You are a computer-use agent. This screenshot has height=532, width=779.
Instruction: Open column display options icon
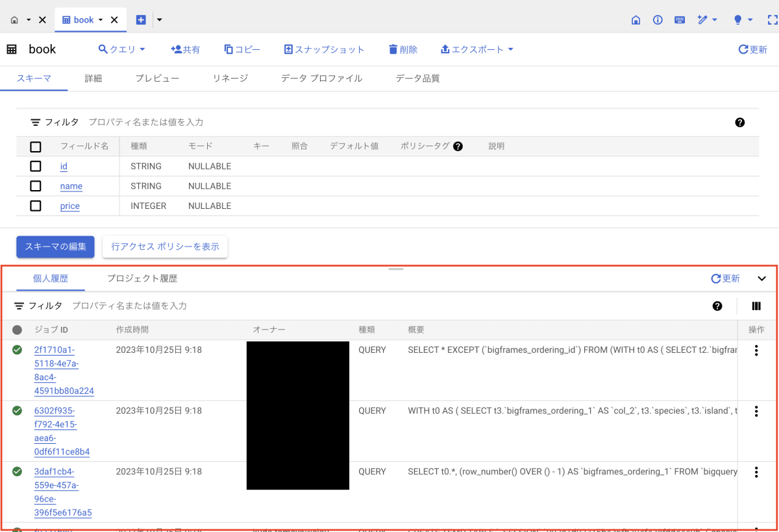click(x=756, y=306)
